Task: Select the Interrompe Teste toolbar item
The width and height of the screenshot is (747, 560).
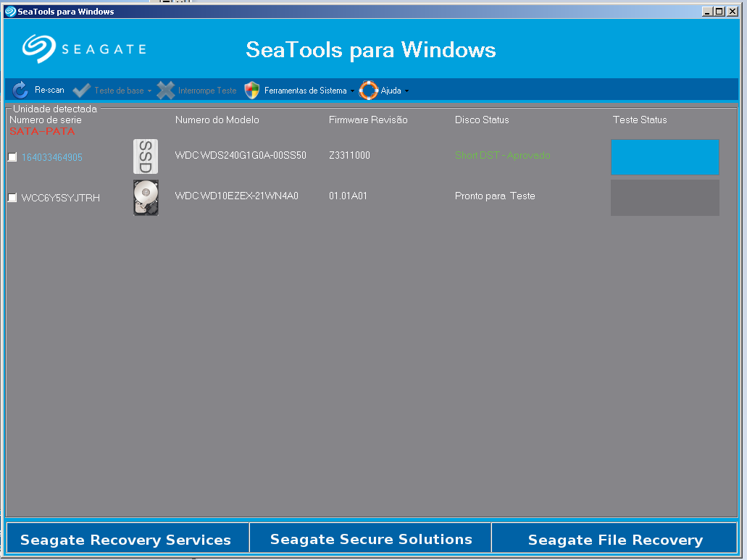Action: click(x=197, y=90)
